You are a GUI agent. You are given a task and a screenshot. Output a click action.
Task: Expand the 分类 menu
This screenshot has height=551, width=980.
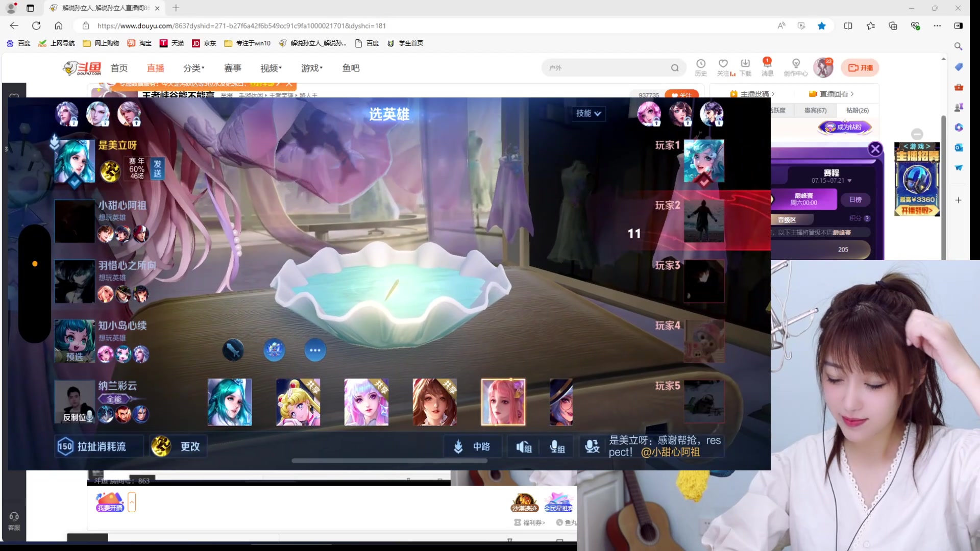(193, 68)
